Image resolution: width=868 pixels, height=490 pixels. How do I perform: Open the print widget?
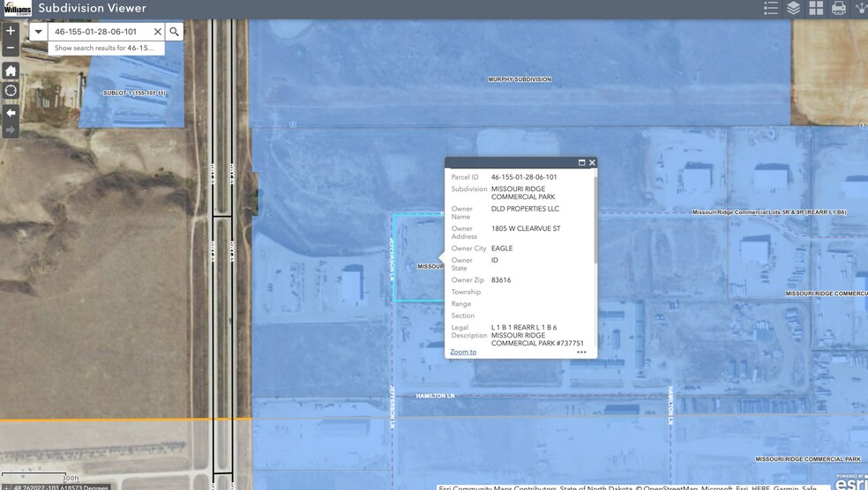point(839,8)
